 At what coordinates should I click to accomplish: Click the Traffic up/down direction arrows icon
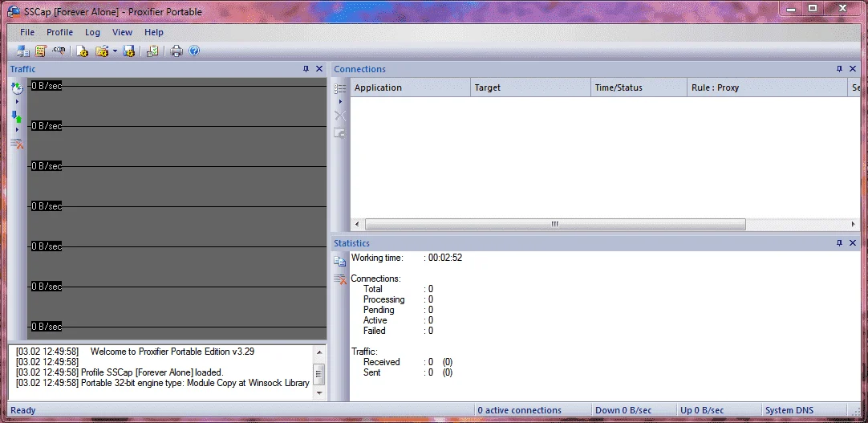(x=17, y=116)
